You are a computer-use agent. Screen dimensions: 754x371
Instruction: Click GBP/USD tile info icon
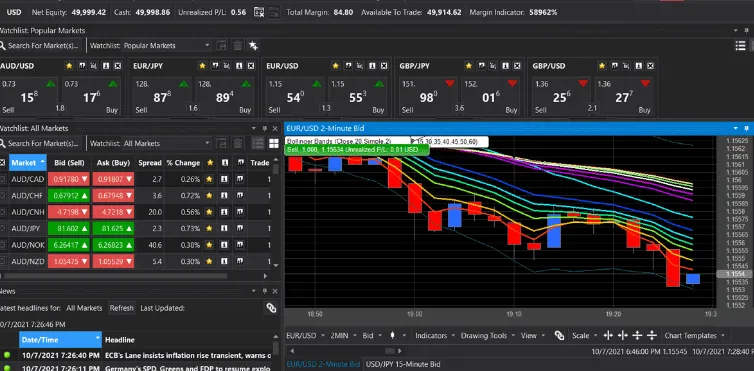(x=638, y=66)
